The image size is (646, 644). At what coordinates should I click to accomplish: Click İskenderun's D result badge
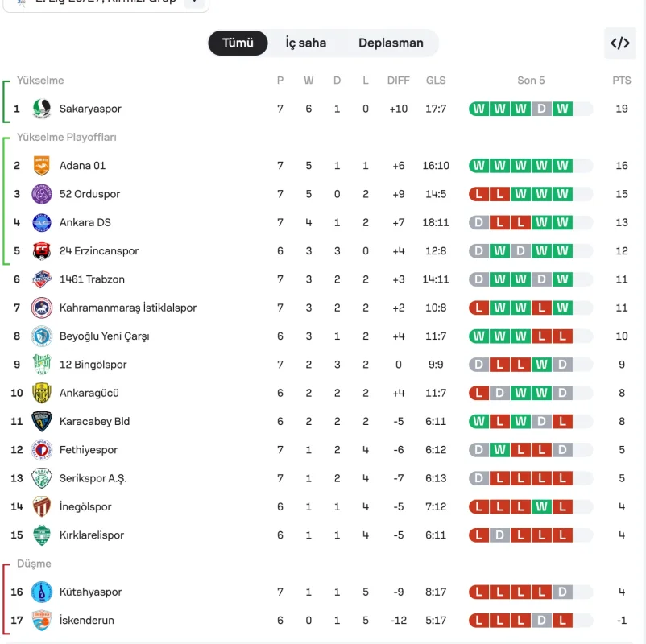point(541,620)
